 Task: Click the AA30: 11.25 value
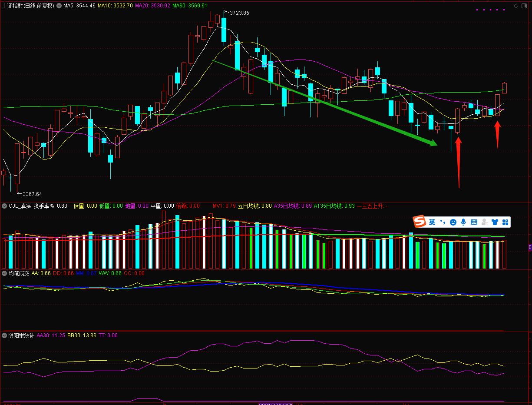coord(51,335)
